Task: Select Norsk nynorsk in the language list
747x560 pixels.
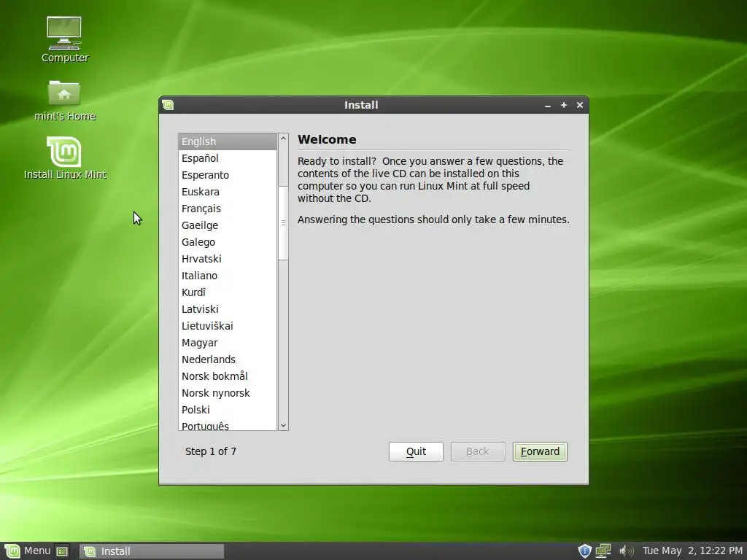Action: [x=228, y=393]
